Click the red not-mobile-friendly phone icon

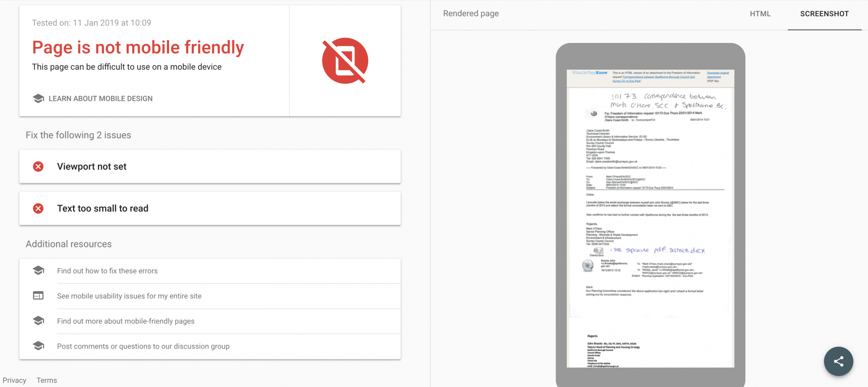345,61
